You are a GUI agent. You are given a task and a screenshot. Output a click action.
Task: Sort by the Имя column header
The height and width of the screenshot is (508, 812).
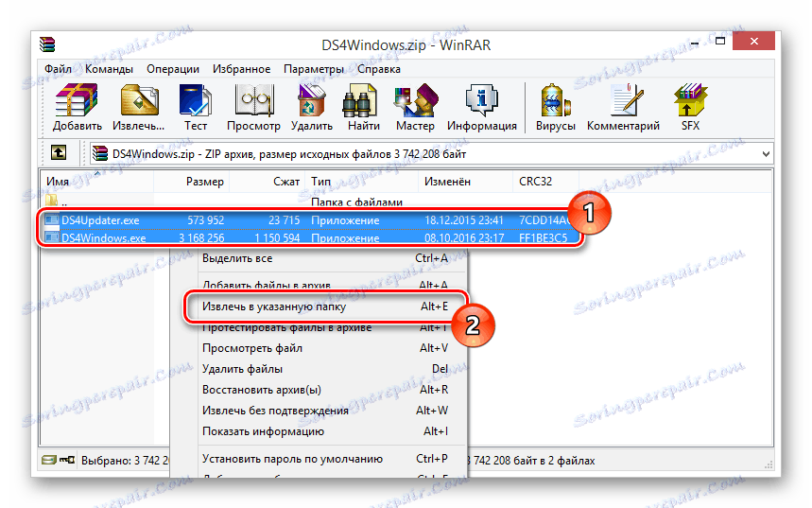pyautogui.click(x=97, y=182)
